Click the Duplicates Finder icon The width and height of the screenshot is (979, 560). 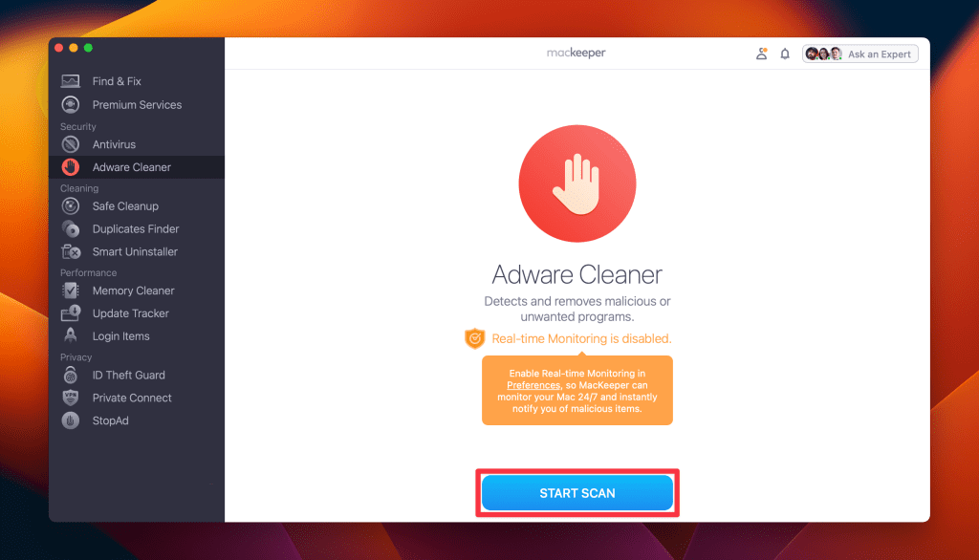[x=71, y=229]
